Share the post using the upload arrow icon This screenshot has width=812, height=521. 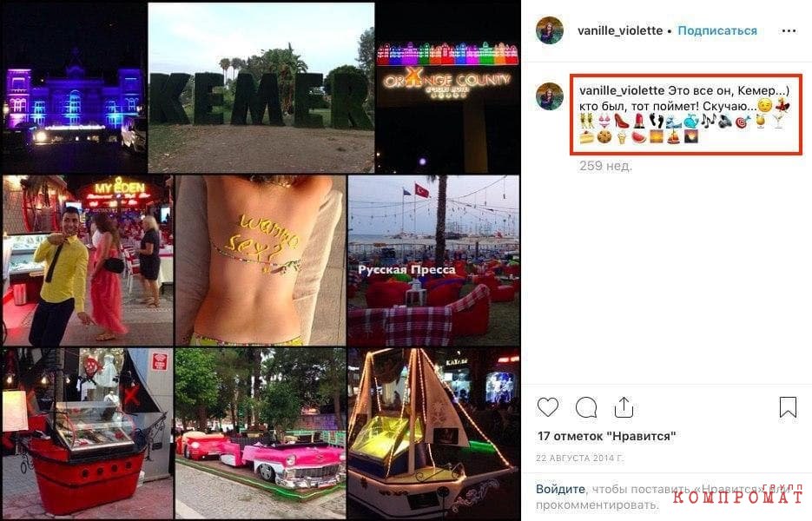pos(624,407)
